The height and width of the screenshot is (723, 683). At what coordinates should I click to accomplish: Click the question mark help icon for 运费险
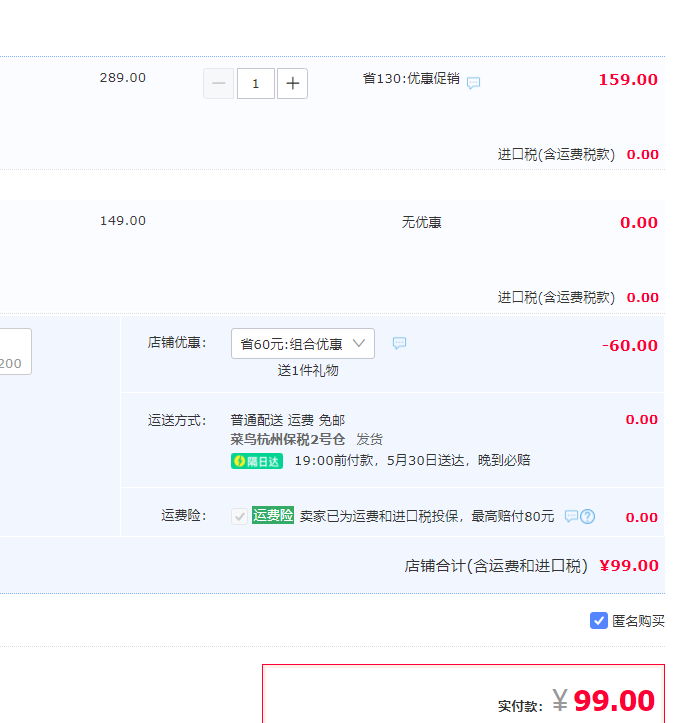coord(588,517)
